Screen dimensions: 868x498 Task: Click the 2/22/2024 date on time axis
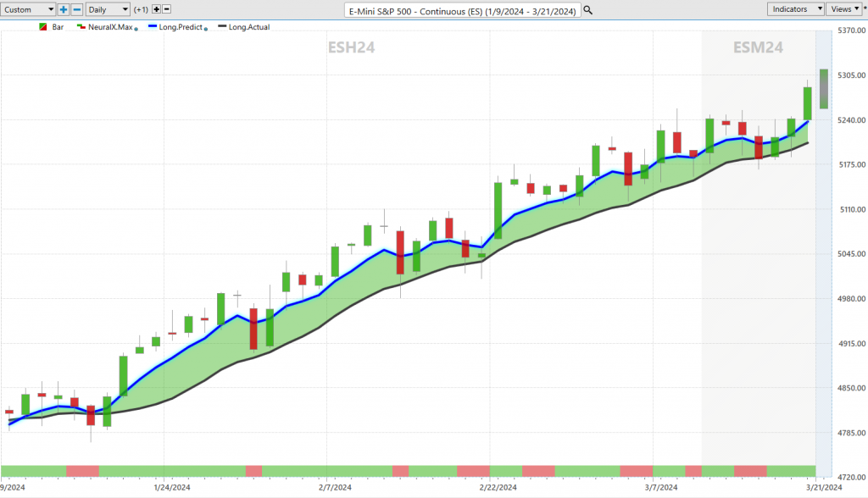click(498, 488)
